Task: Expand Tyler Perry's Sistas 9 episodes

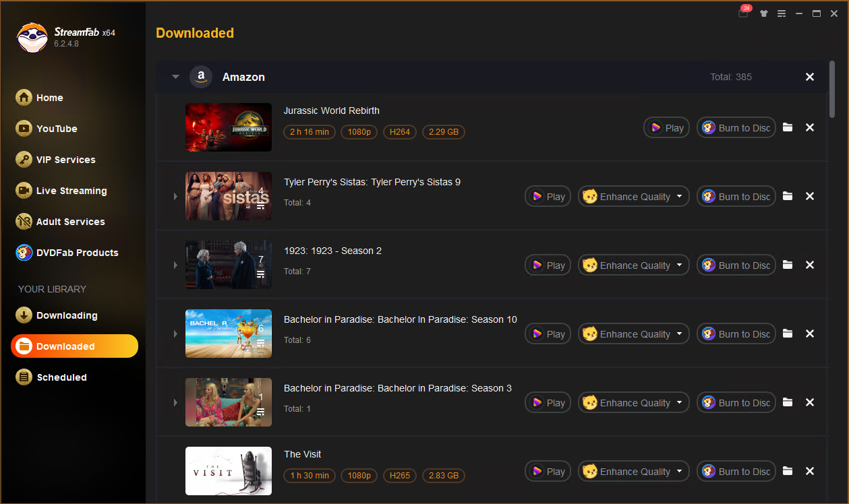Action: click(175, 196)
